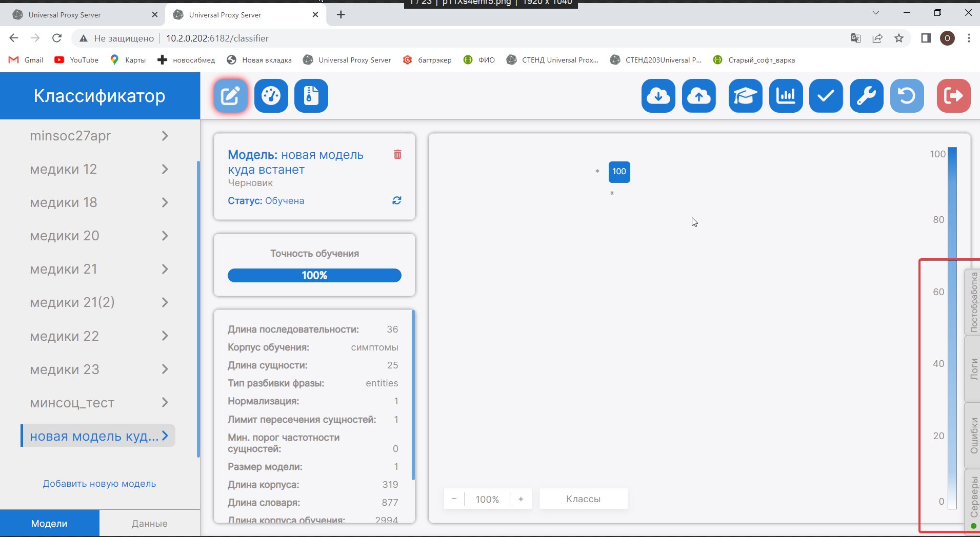The image size is (980, 537).
Task: Click the zoom plus button
Action: [521, 499]
